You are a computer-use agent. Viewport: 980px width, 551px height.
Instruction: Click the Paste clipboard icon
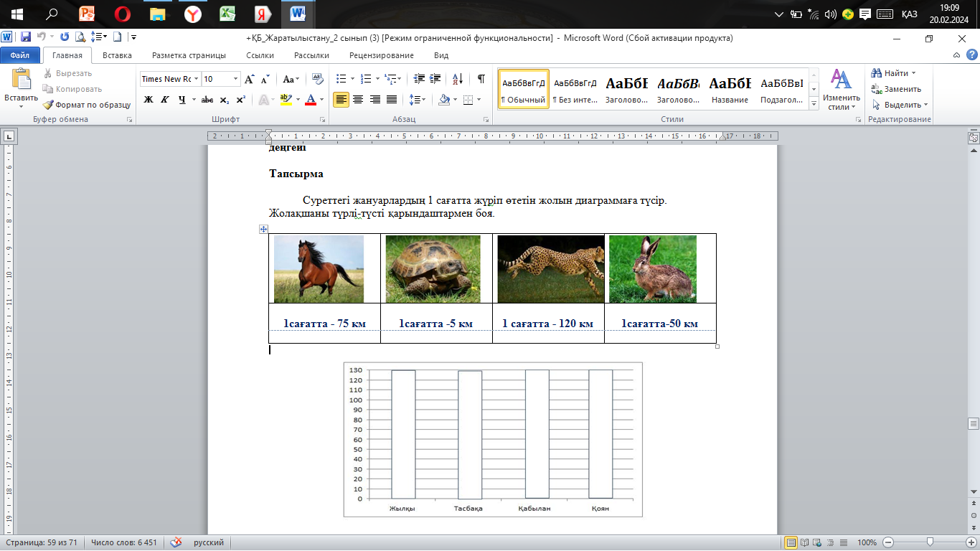click(x=21, y=80)
